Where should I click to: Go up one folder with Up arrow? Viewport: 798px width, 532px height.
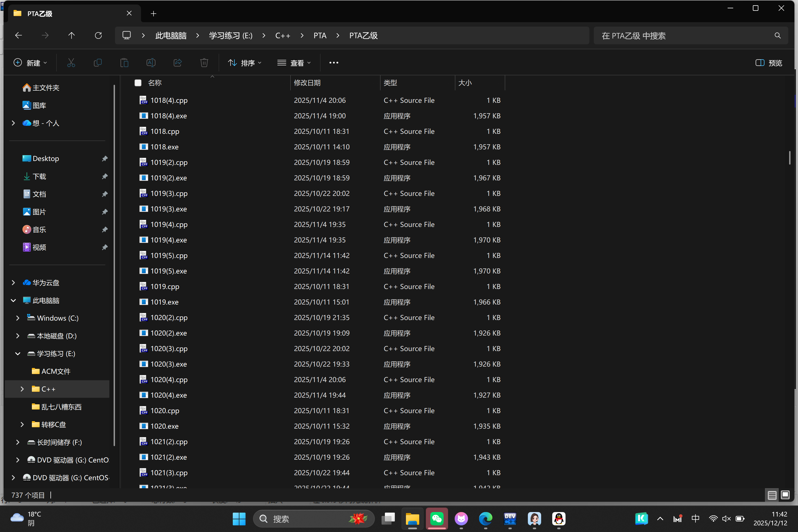click(71, 36)
